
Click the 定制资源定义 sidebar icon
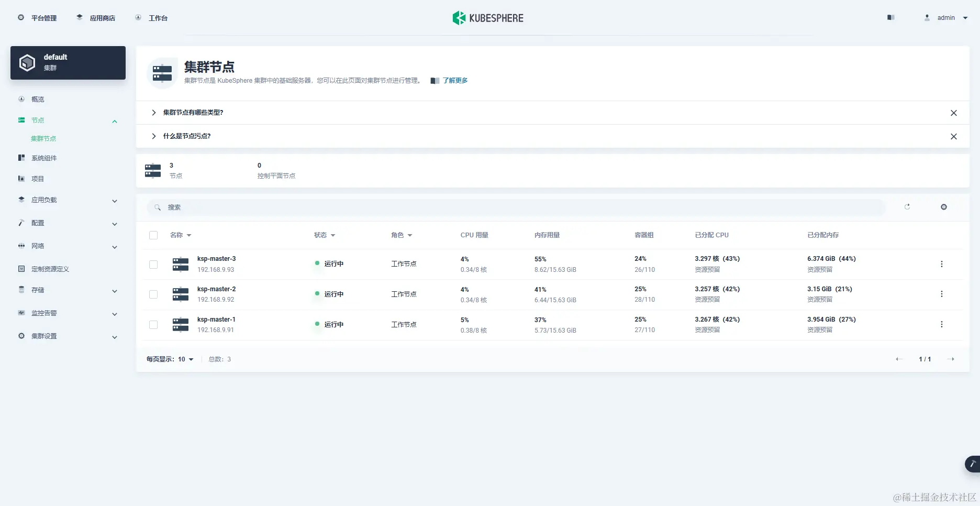(21, 269)
